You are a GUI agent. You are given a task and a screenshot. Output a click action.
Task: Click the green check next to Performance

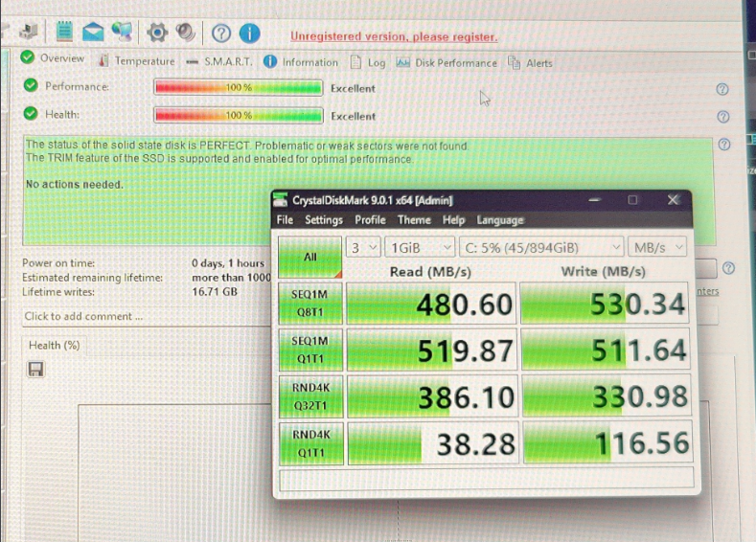[x=31, y=86]
